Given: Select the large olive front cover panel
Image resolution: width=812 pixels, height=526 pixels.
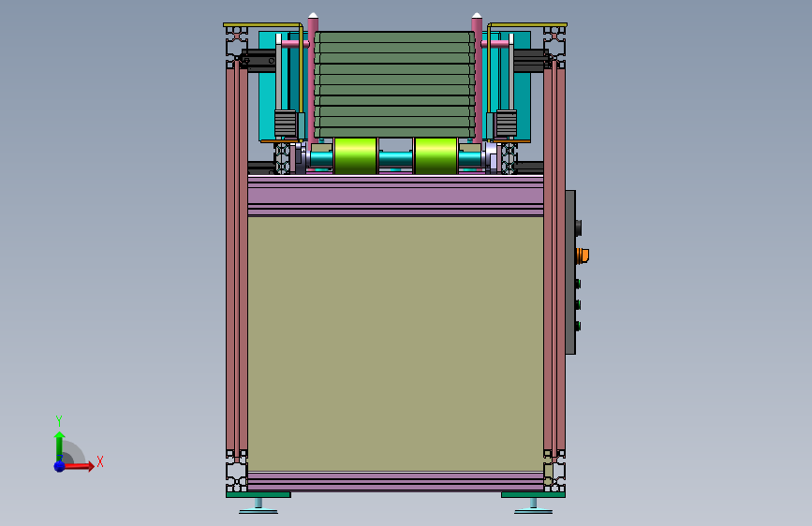Looking at the screenshot, I should (x=395, y=343).
